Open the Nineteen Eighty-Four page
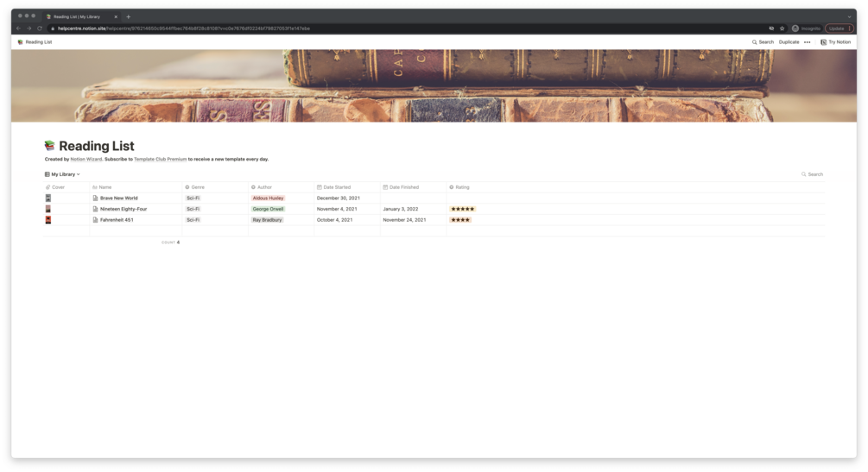This screenshot has height=472, width=868. click(x=124, y=209)
